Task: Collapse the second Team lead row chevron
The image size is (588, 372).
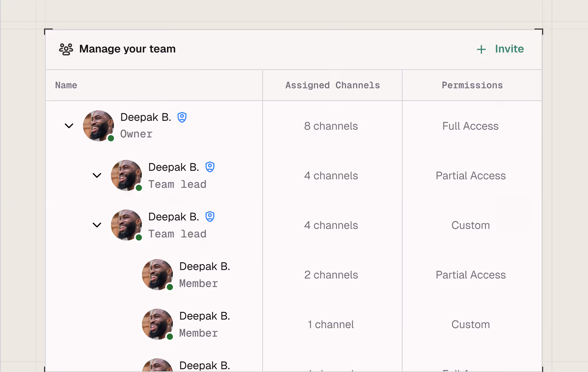Action: 97,225
